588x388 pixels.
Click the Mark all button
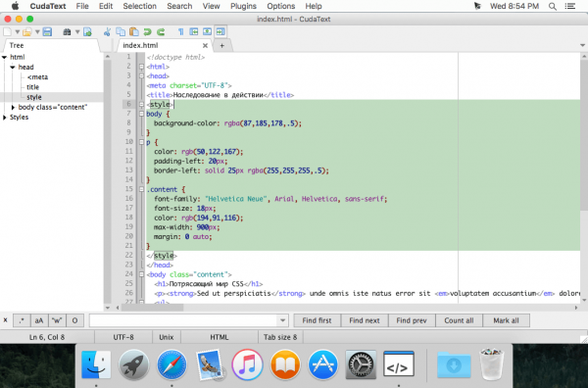pyautogui.click(x=506, y=320)
